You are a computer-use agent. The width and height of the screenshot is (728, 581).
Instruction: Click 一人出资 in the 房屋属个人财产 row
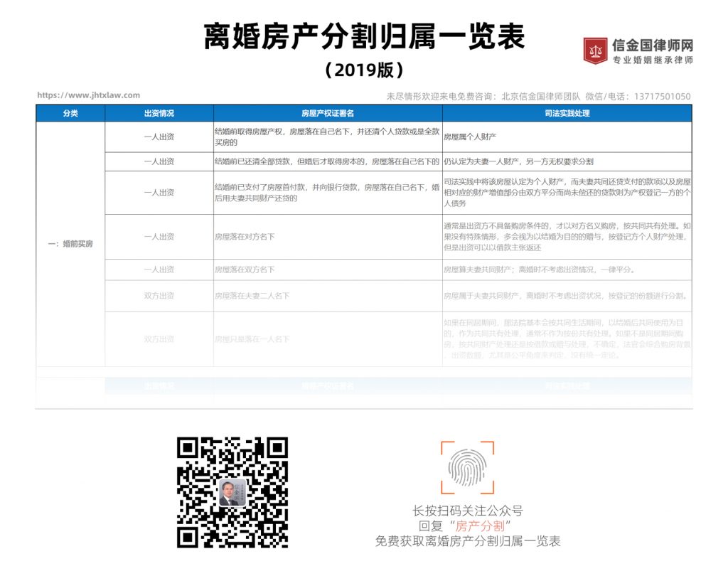[x=159, y=137]
